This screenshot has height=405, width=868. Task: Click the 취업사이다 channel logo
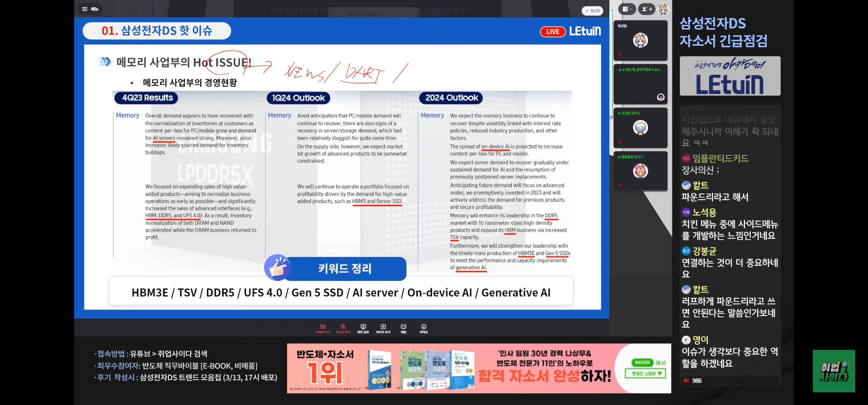coord(834,371)
